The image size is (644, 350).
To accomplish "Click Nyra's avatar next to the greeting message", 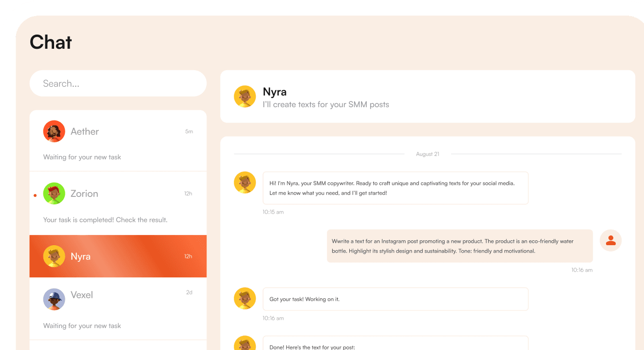I will tap(245, 183).
